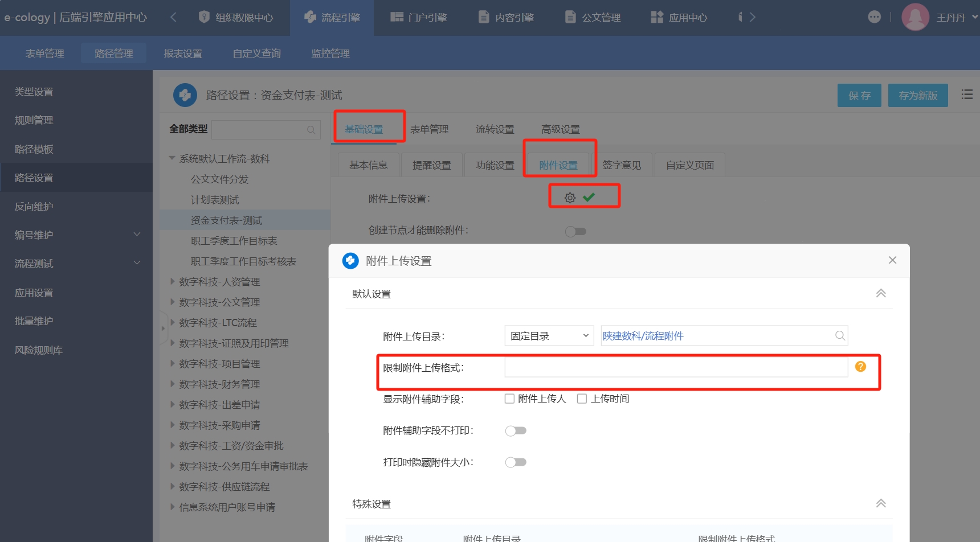Click the search icon in upload directory field
Viewport: 980px width, 542px height.
click(840, 336)
